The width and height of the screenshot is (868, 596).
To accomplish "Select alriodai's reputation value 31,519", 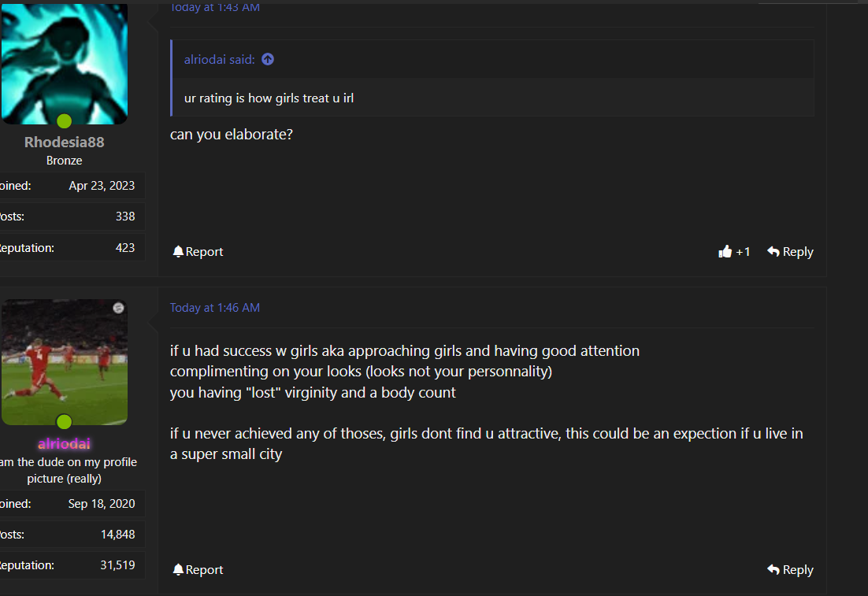I will pos(117,565).
